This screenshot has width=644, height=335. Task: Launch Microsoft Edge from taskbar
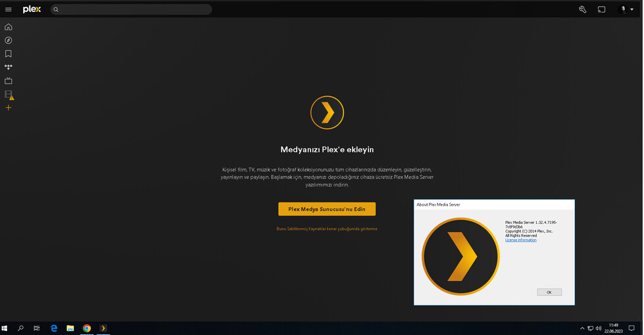[54, 328]
